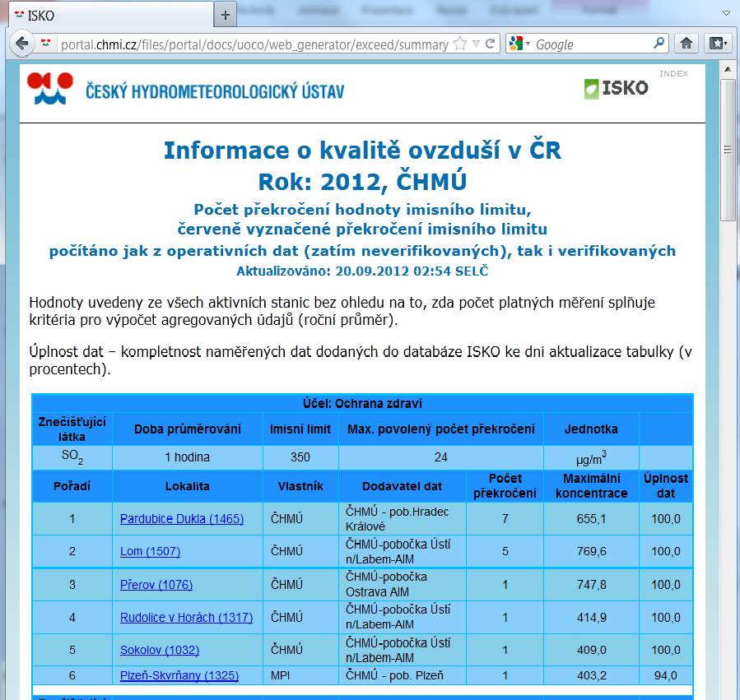Open the URL history dropdown arrow
This screenshot has height=700, width=740.
[477, 44]
